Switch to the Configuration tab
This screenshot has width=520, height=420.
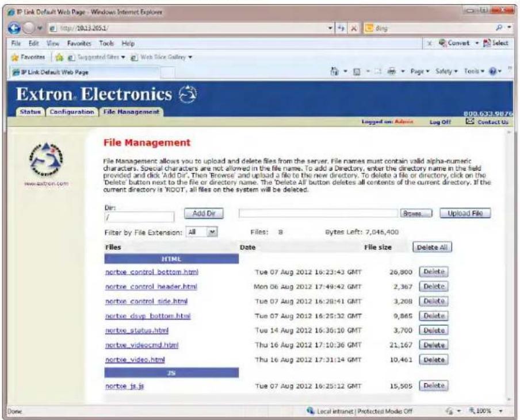tap(72, 112)
